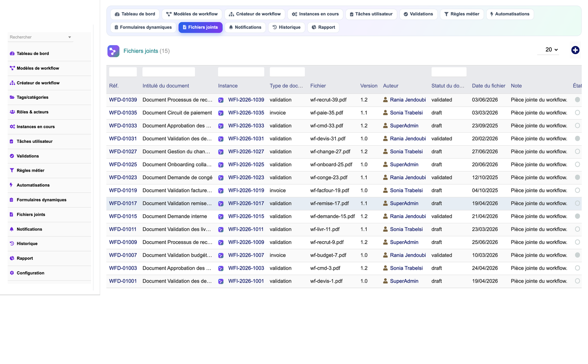
Task: Toggle état indicator for row WFD-01007
Action: pos(577,255)
